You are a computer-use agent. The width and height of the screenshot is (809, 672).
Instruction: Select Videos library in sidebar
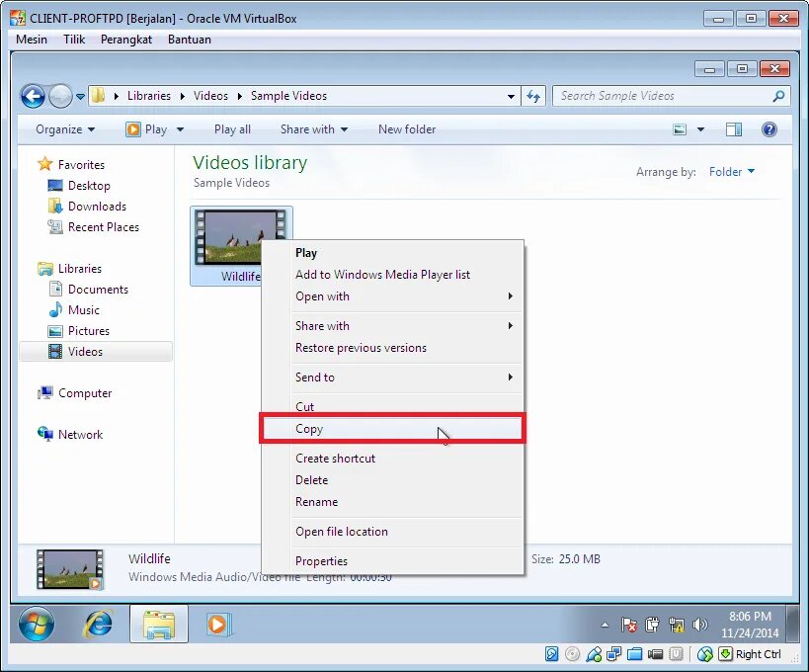tap(96, 352)
